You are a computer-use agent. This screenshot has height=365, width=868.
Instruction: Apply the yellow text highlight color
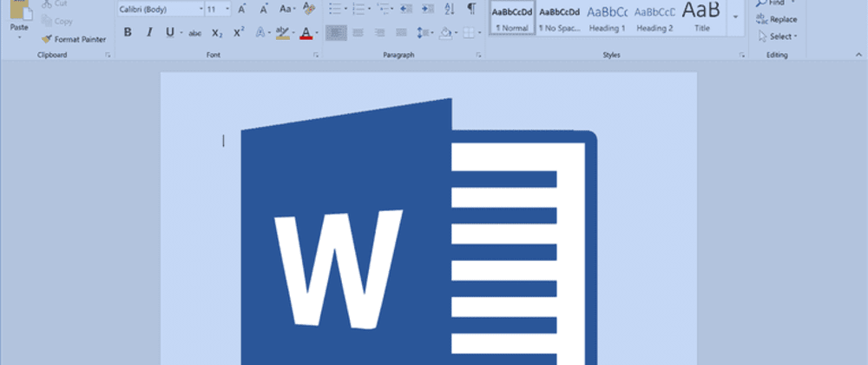tap(282, 33)
